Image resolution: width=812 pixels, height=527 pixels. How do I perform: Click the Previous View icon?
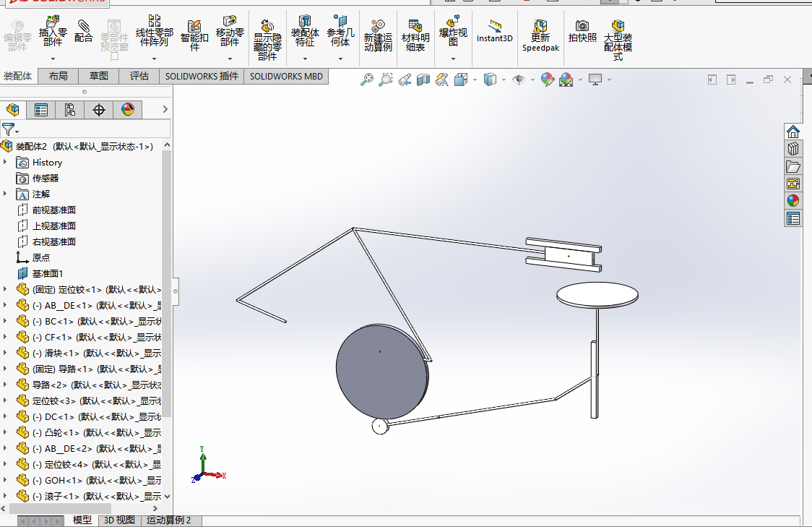405,80
